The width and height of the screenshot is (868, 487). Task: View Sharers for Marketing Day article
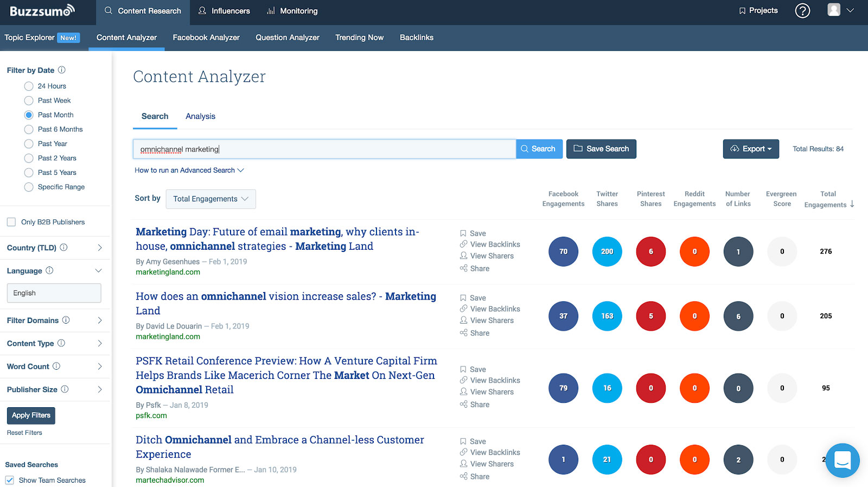pos(487,256)
